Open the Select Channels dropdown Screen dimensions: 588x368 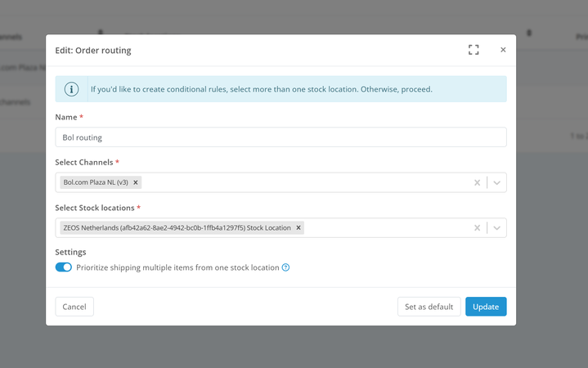pos(497,182)
